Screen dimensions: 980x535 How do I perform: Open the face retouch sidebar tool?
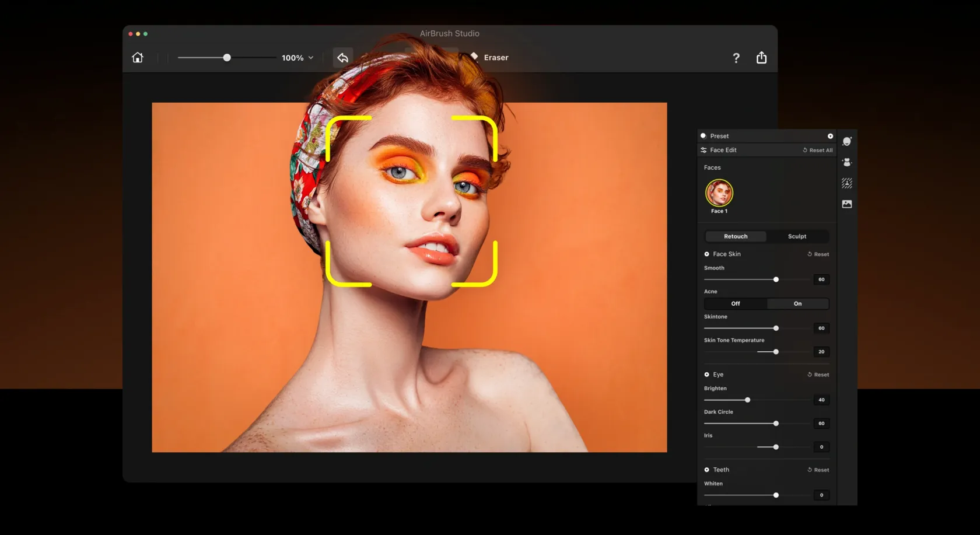(847, 141)
